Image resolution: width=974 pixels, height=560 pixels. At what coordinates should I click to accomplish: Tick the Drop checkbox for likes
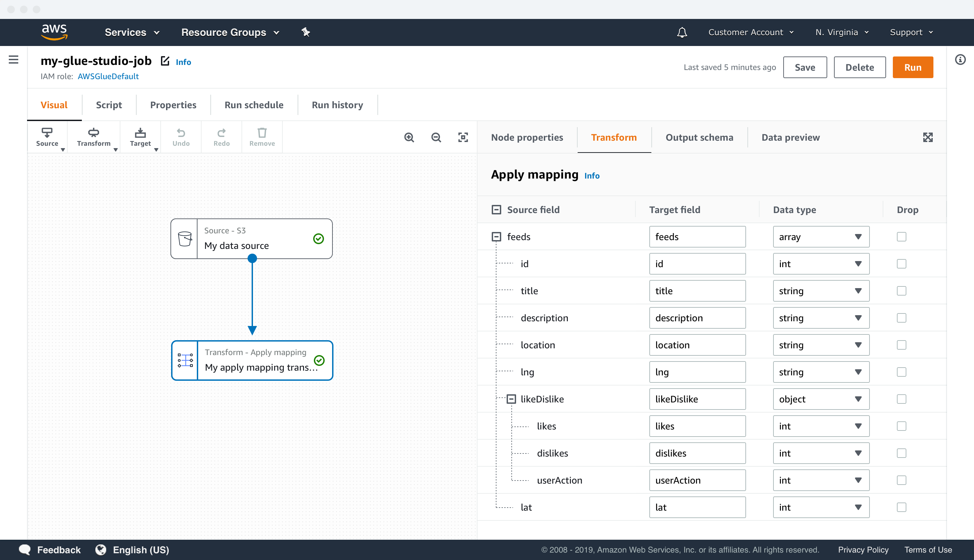(x=901, y=426)
